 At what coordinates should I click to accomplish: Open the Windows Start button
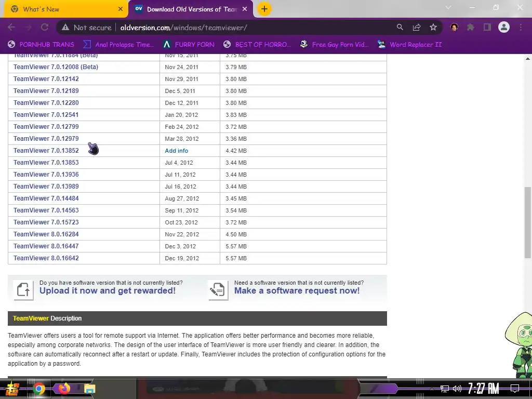12,389
